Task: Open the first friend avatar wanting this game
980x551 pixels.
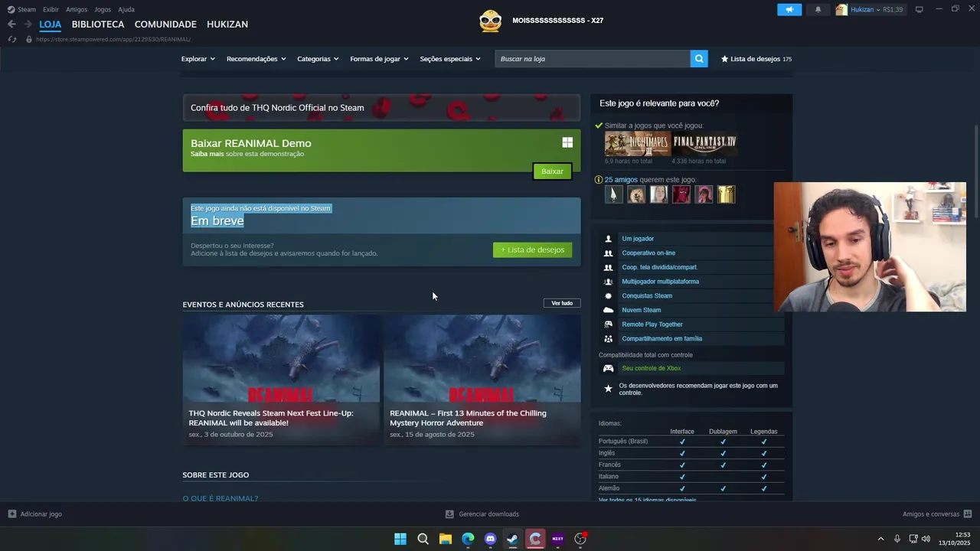Action: coord(613,194)
